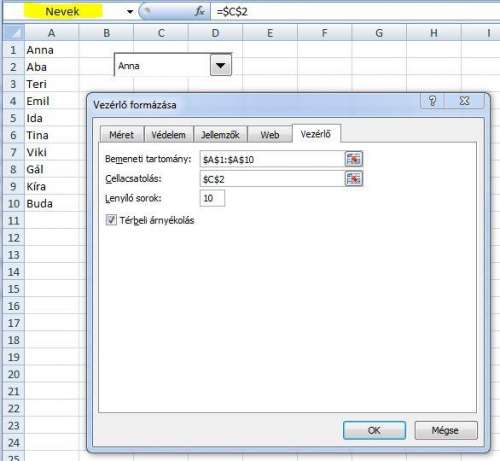Open the Web tab
Image resolution: width=500 pixels, height=461 pixels.
(x=270, y=135)
